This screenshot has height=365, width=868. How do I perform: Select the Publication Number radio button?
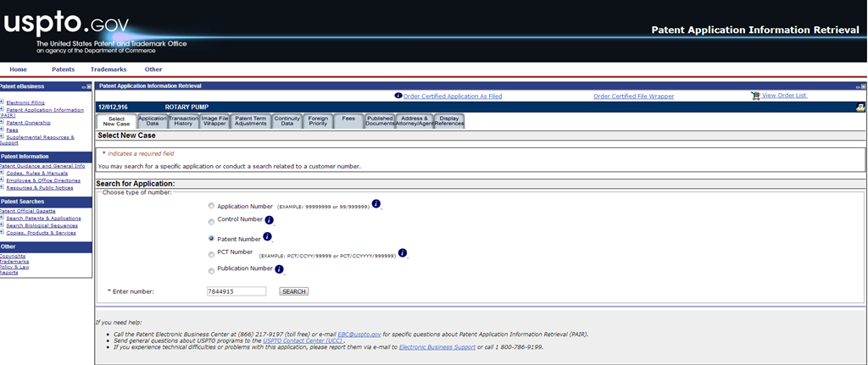(x=211, y=271)
